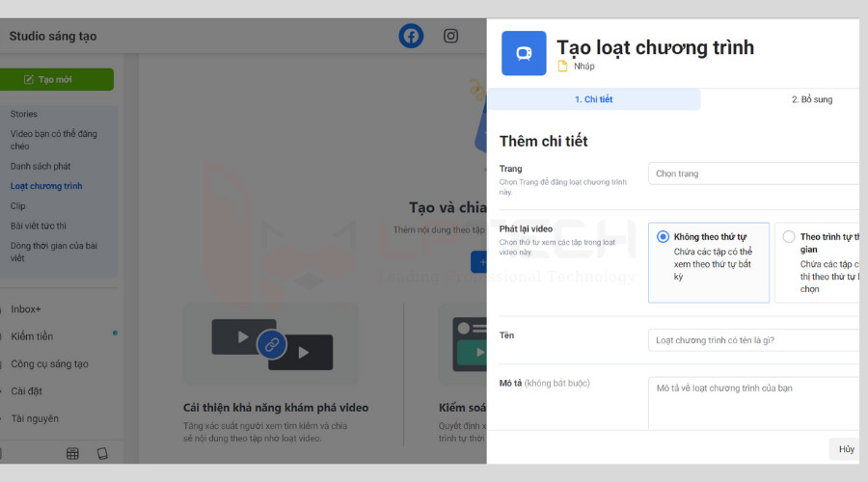Expand the Tài nguyên section
Image resolution: width=868 pixels, height=482 pixels.
[35, 419]
